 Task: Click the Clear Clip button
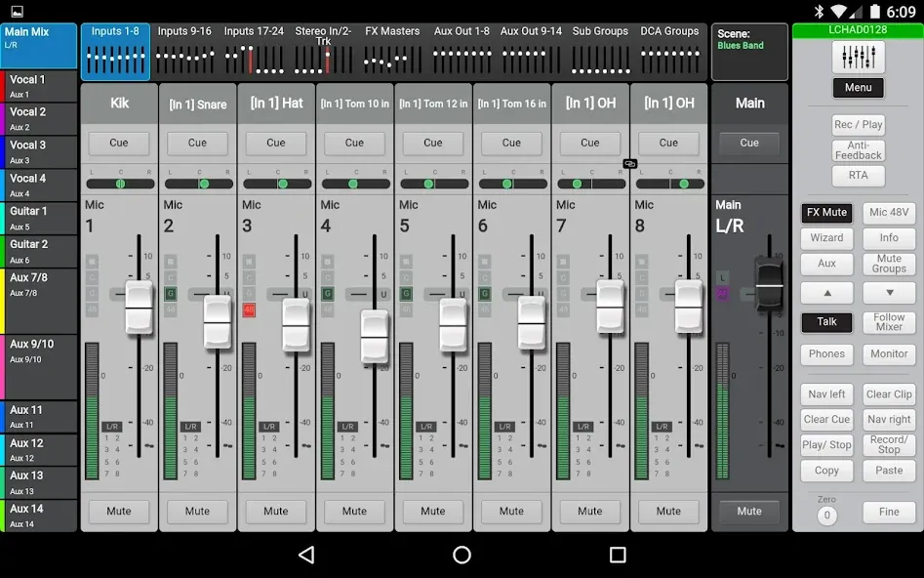point(889,394)
